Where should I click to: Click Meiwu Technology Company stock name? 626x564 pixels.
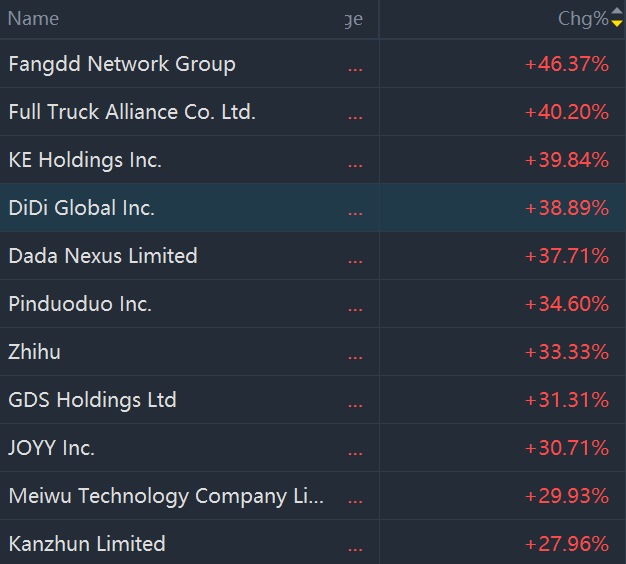[x=166, y=496]
